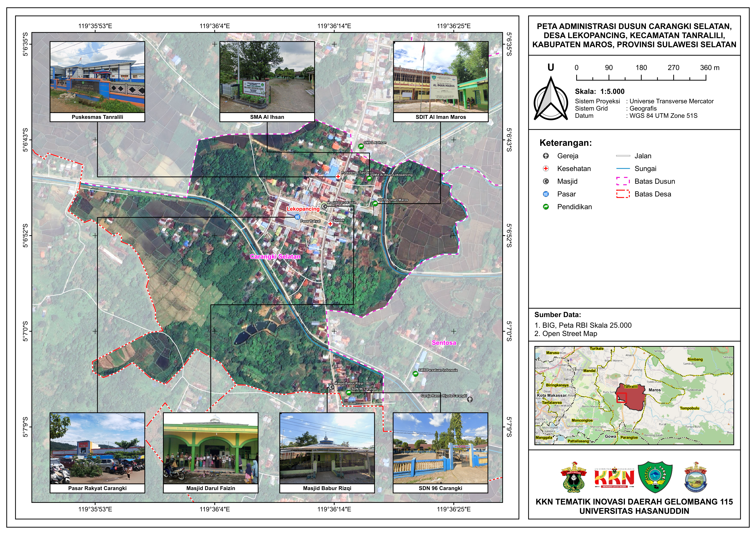Image resolution: width=756 pixels, height=535 pixels.
Task: Click the Masjid Babur Rizqi mosque marker
Action: click(331, 387)
